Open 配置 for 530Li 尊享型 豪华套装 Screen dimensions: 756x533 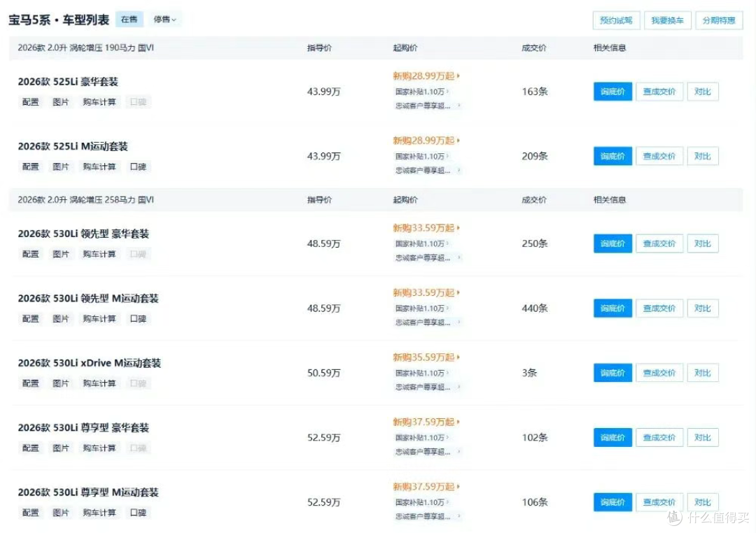click(30, 448)
